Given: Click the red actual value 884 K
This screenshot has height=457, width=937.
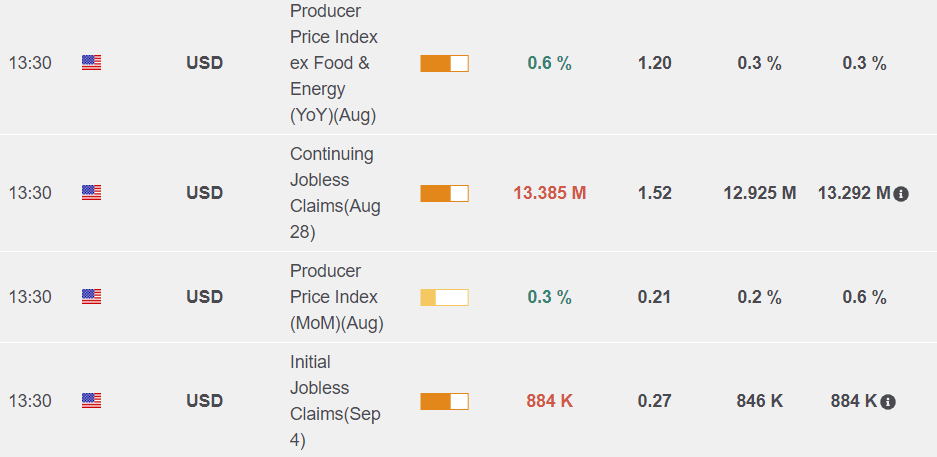Looking at the screenshot, I should click(550, 401).
